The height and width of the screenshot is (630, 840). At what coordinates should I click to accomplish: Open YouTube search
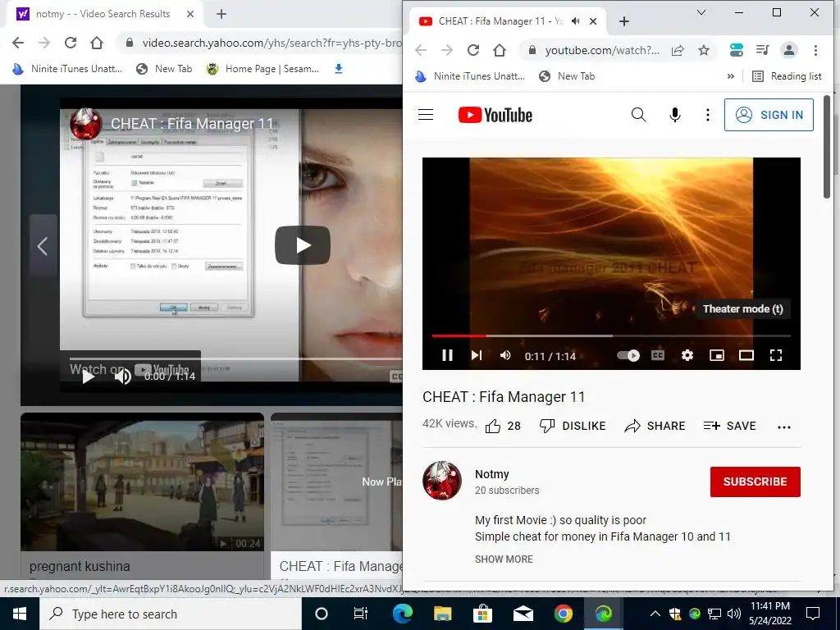pyautogui.click(x=638, y=115)
